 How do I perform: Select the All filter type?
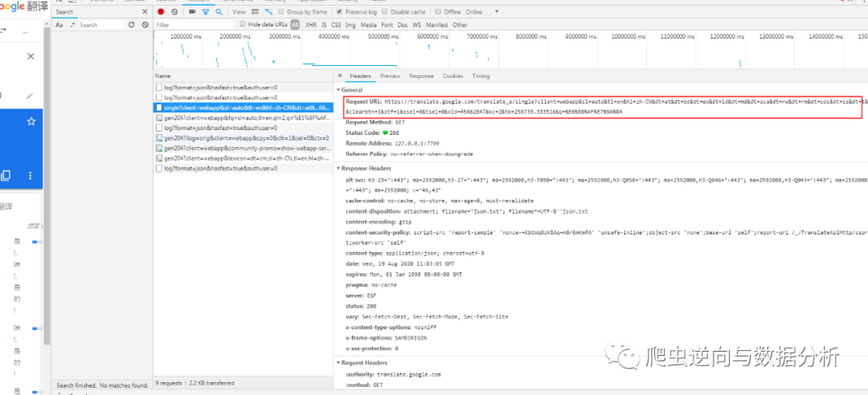[x=295, y=25]
